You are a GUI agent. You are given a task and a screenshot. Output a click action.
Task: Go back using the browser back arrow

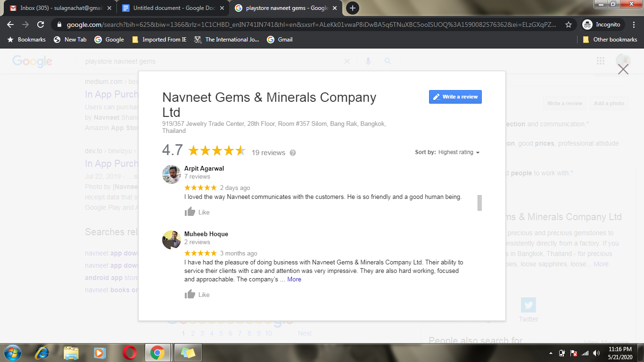10,25
